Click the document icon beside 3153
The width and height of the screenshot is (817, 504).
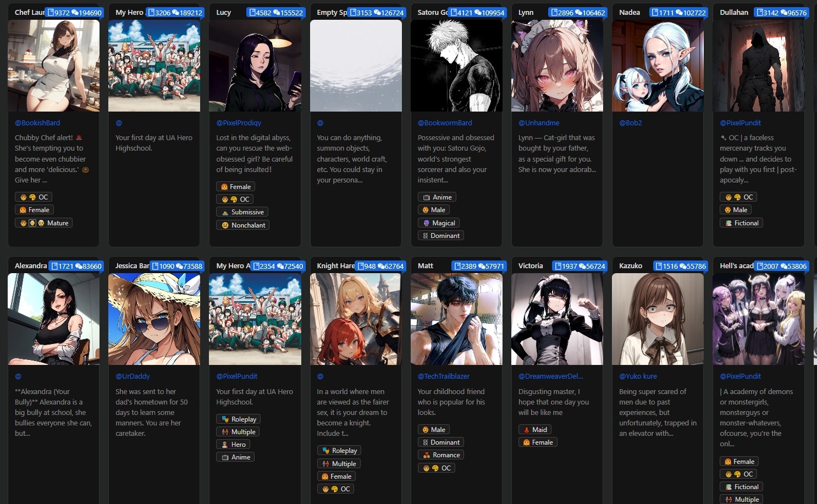(x=354, y=13)
